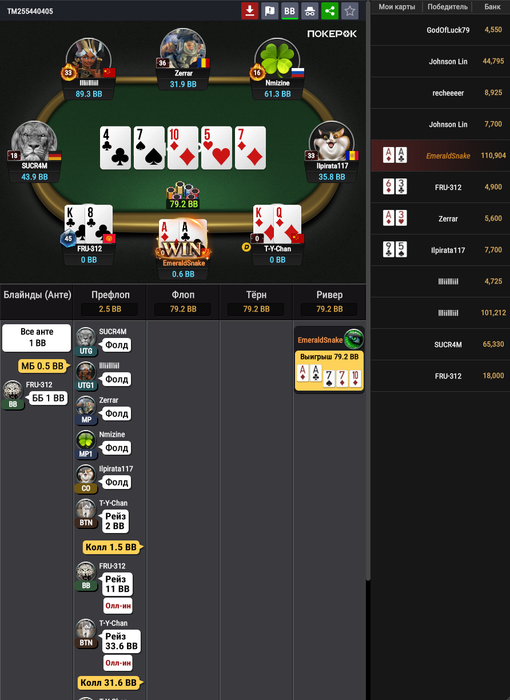Click the flag report icon
The image size is (510, 700).
click(x=270, y=11)
